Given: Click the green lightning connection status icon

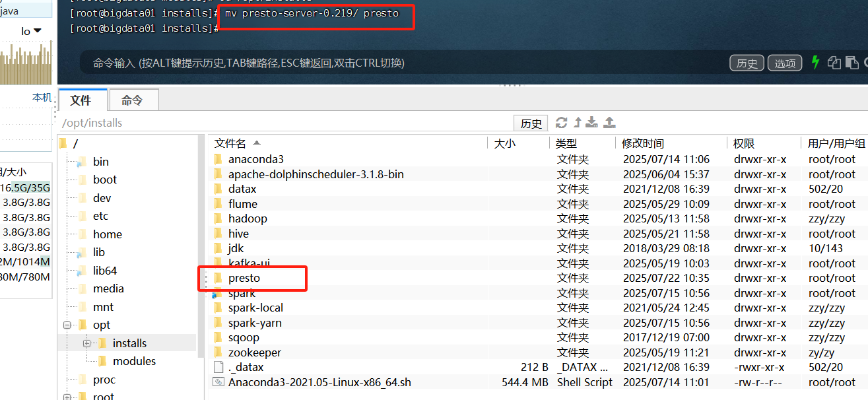Looking at the screenshot, I should tap(816, 63).
